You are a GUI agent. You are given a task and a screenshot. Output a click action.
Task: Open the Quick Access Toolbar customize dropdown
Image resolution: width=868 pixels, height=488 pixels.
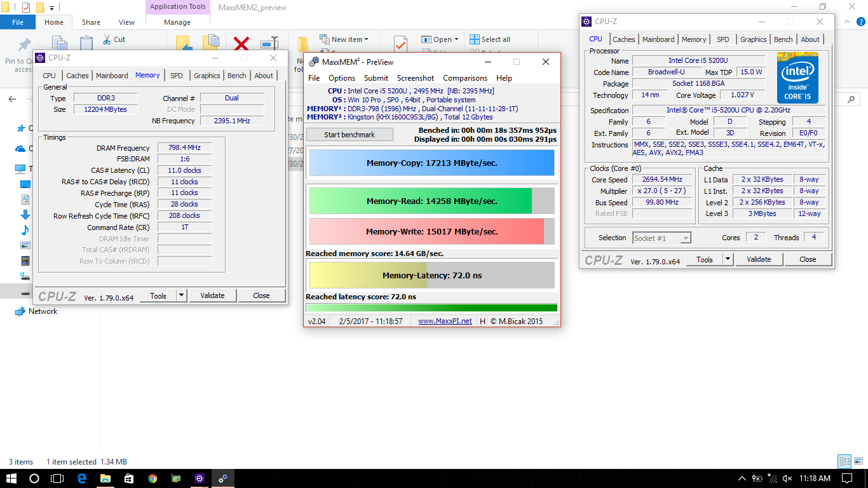[x=51, y=8]
